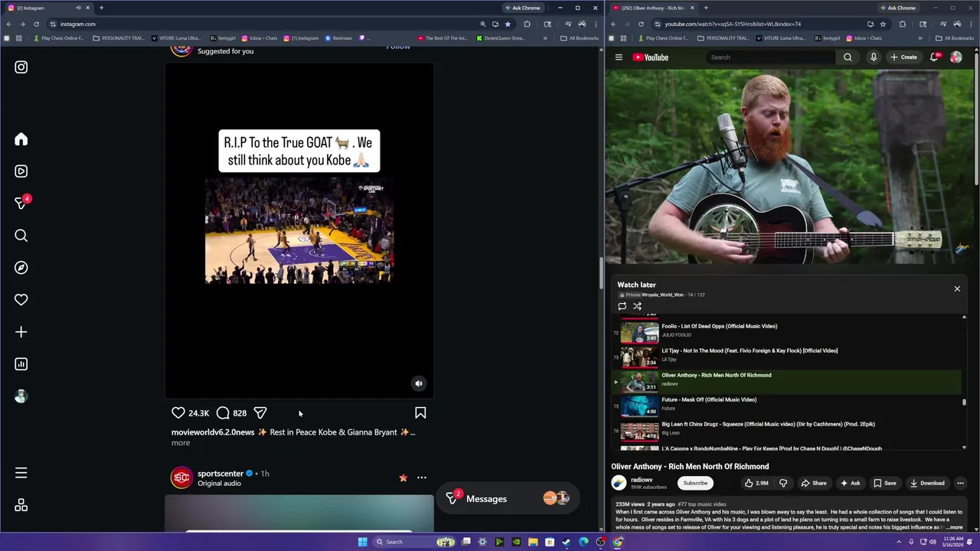Open Steam from taskbar
The height and width of the screenshot is (551, 980).
(566, 542)
